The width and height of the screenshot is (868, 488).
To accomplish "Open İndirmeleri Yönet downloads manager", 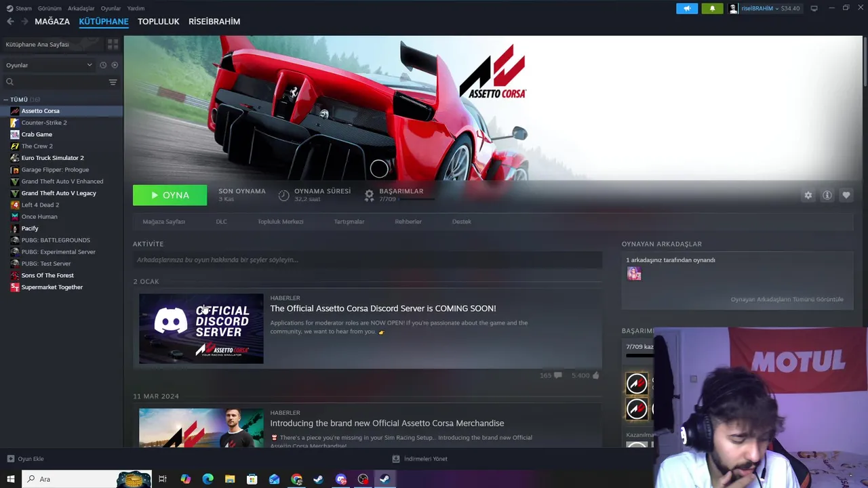I will pyautogui.click(x=420, y=459).
